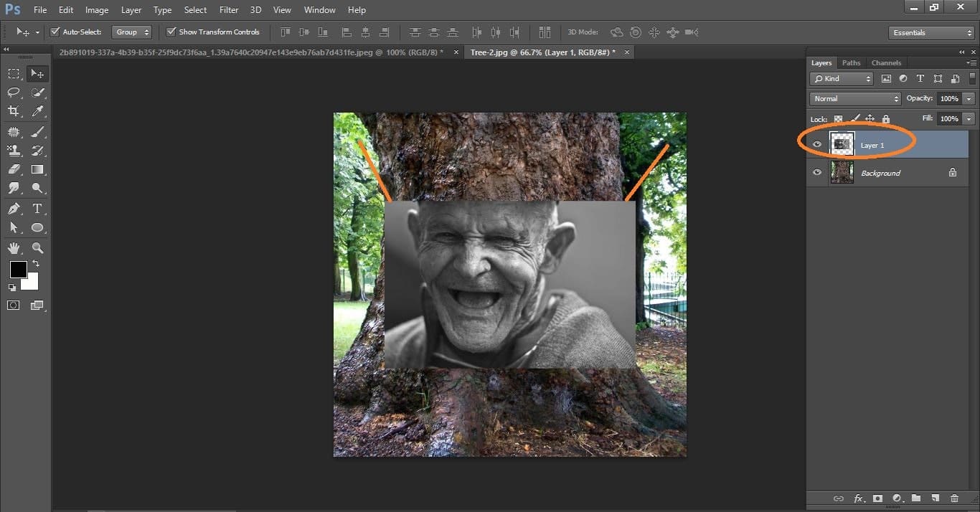Open the Filter menu
The height and width of the screenshot is (512, 980).
(x=228, y=9)
